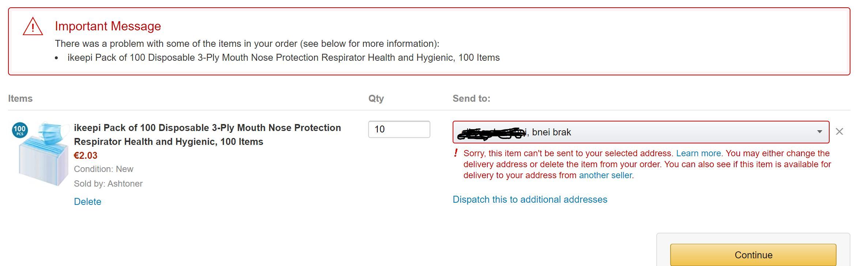868x266 pixels.
Task: Click the blue 100 PCS badge
Action: (20, 130)
